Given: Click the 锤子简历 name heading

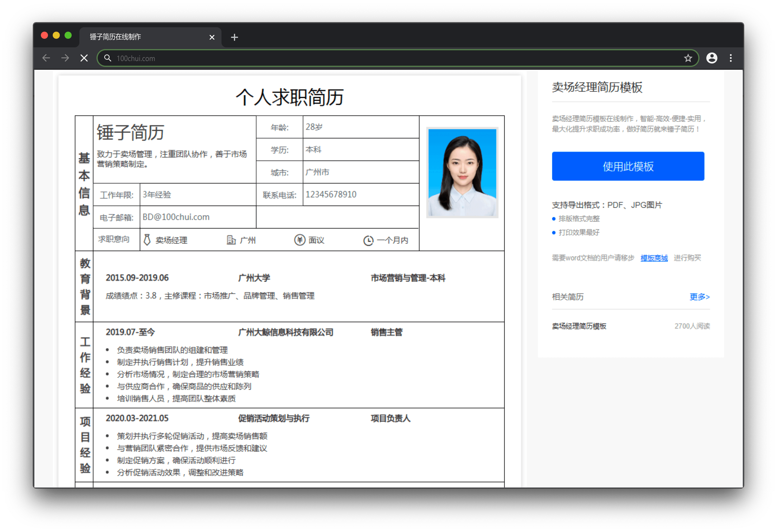Looking at the screenshot, I should [x=130, y=132].
